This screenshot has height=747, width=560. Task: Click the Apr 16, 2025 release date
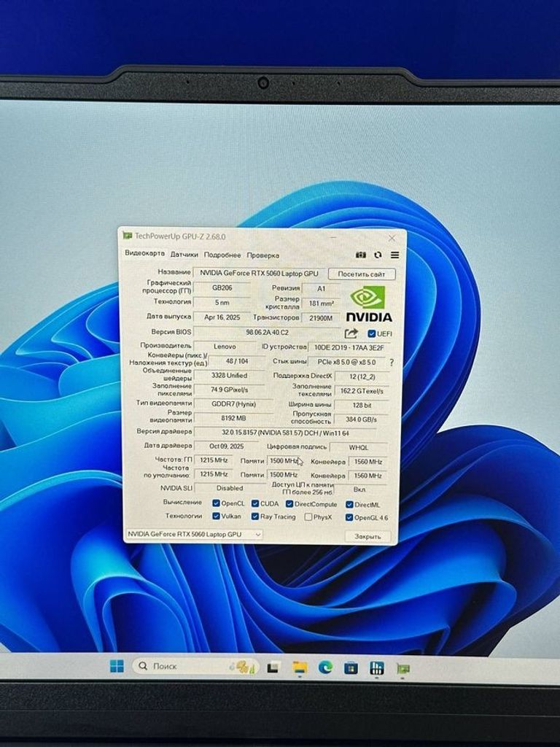pyautogui.click(x=222, y=317)
